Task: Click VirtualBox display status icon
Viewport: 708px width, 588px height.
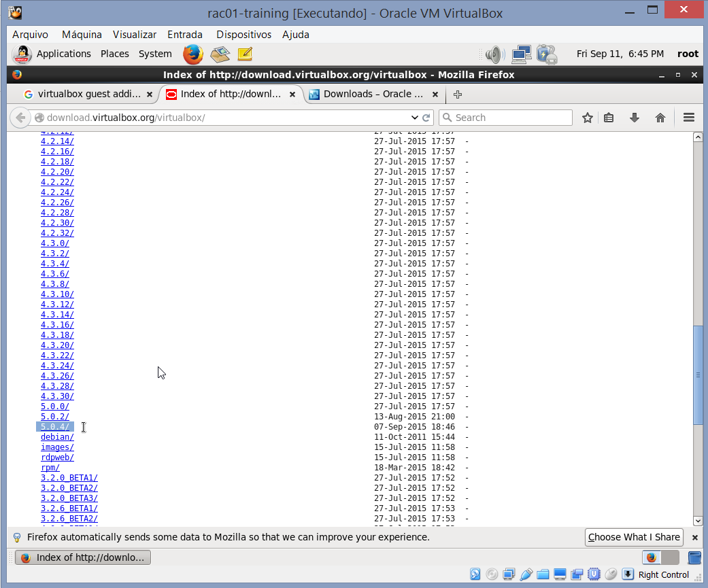Action: 560,574
